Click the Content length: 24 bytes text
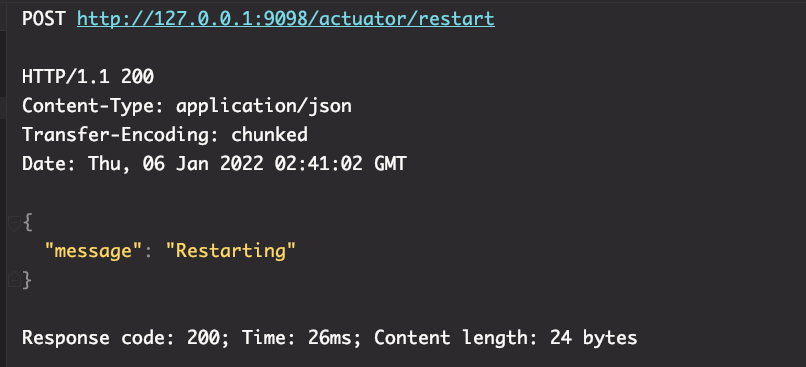 pyautogui.click(x=505, y=338)
